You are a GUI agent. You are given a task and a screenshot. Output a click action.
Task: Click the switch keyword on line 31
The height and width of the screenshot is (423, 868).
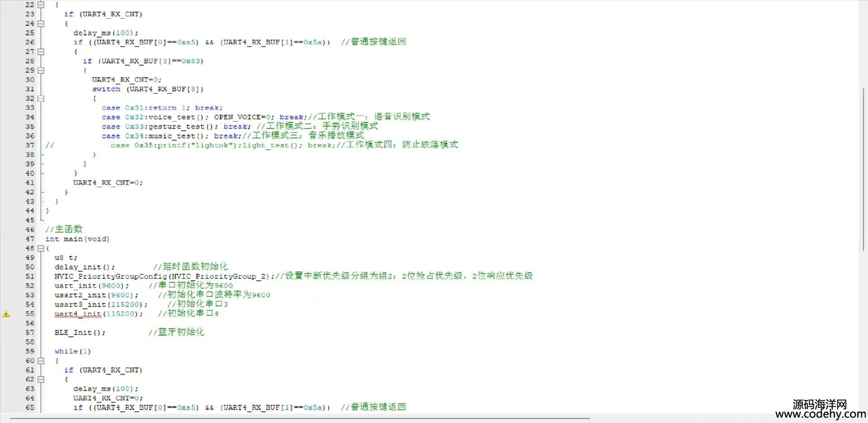coord(106,89)
